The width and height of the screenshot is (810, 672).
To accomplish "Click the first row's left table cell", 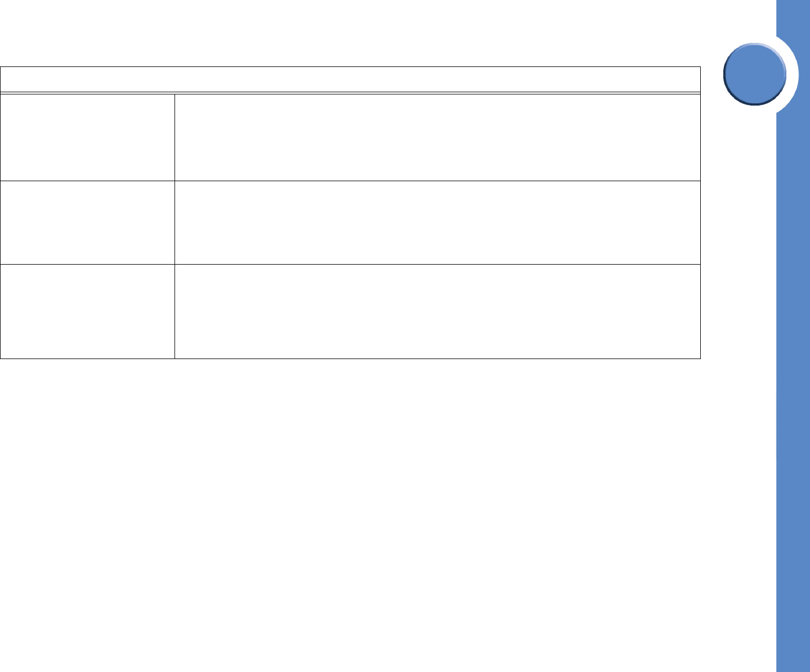I will pyautogui.click(x=87, y=137).
